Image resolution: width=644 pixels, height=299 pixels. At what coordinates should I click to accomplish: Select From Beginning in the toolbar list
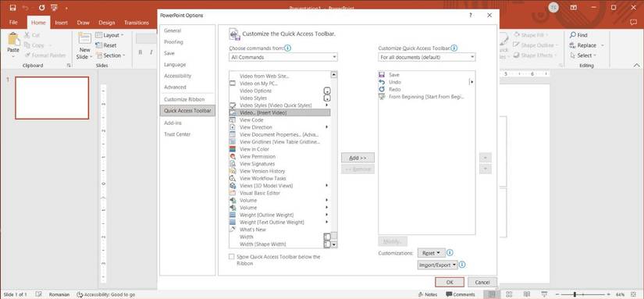(x=426, y=97)
